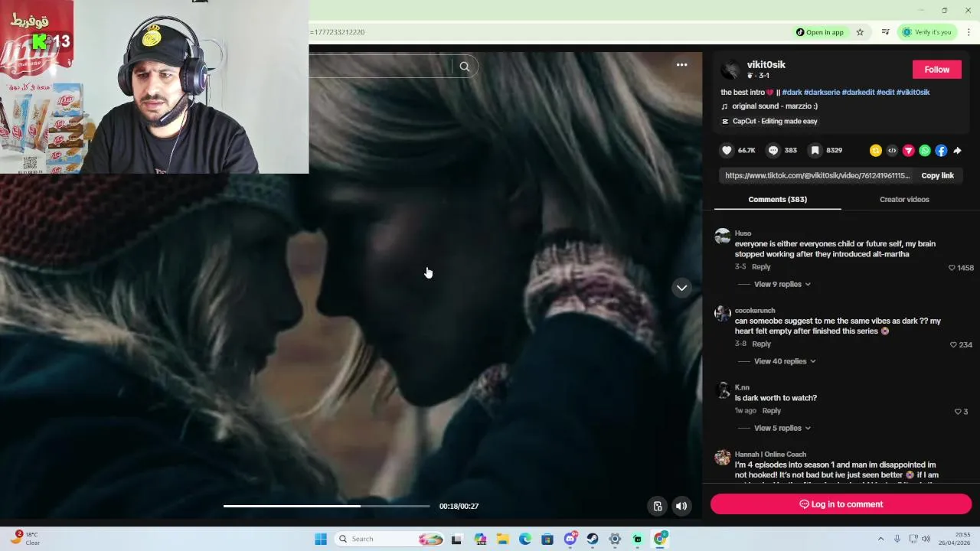Click the CapCut anchor icon
The image size is (980, 551).
click(725, 122)
